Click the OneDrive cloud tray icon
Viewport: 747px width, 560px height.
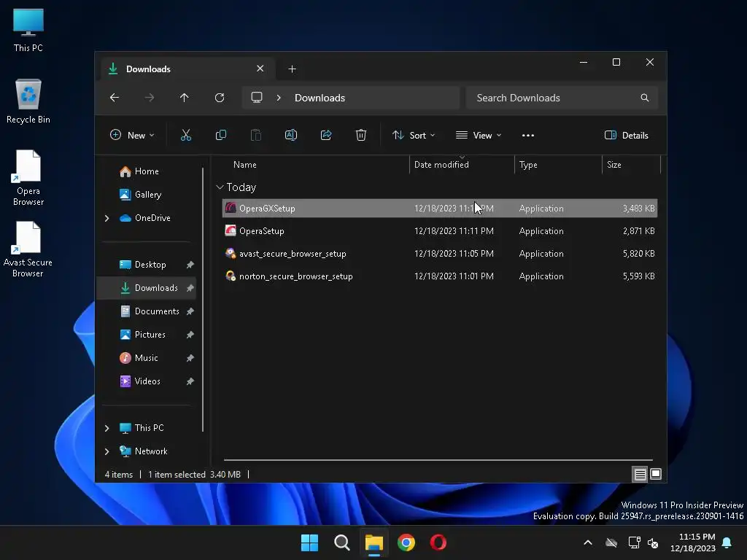(x=611, y=542)
